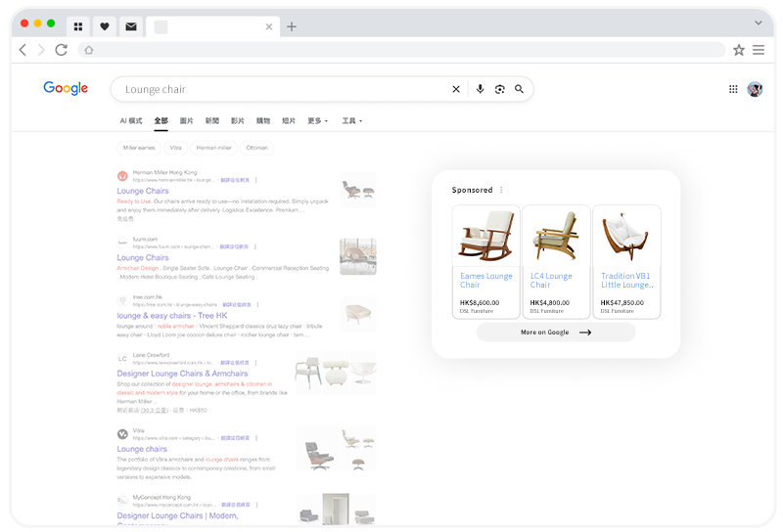Select the Ottoman suggestion chip

257,148
